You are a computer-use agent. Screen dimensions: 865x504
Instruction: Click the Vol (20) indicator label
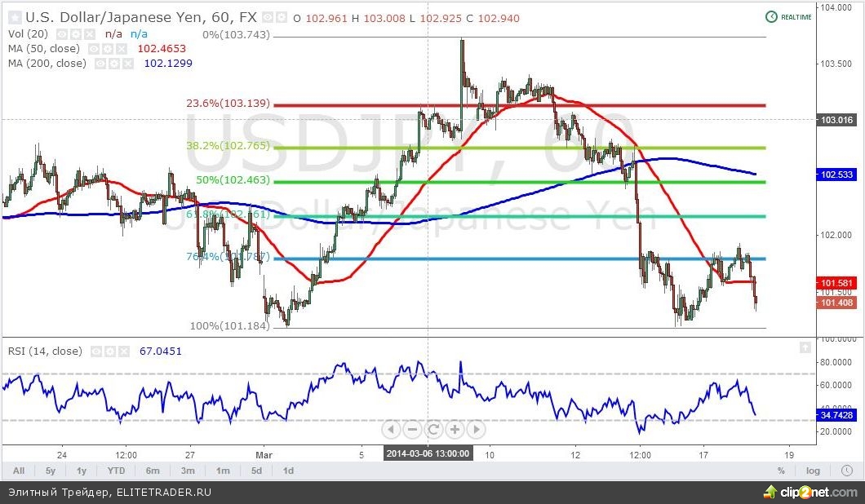pos(28,34)
